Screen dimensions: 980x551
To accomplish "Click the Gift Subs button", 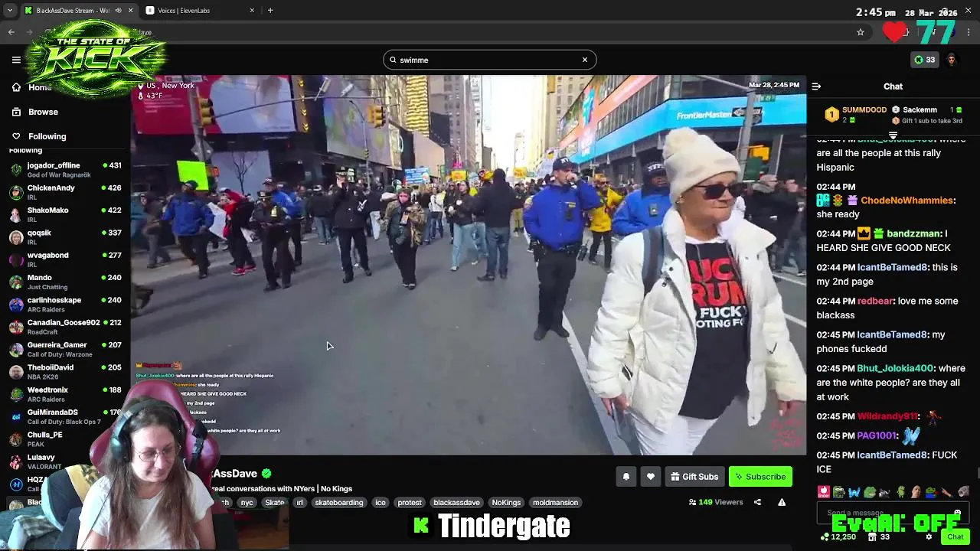I will pos(694,477).
